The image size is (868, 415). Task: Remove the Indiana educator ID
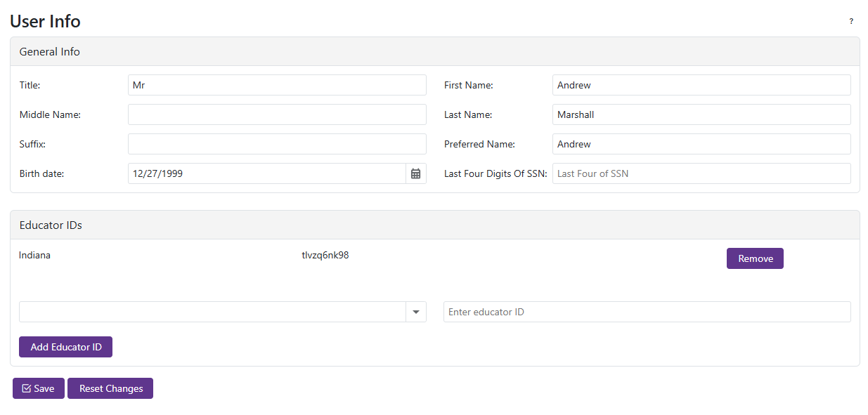(755, 258)
